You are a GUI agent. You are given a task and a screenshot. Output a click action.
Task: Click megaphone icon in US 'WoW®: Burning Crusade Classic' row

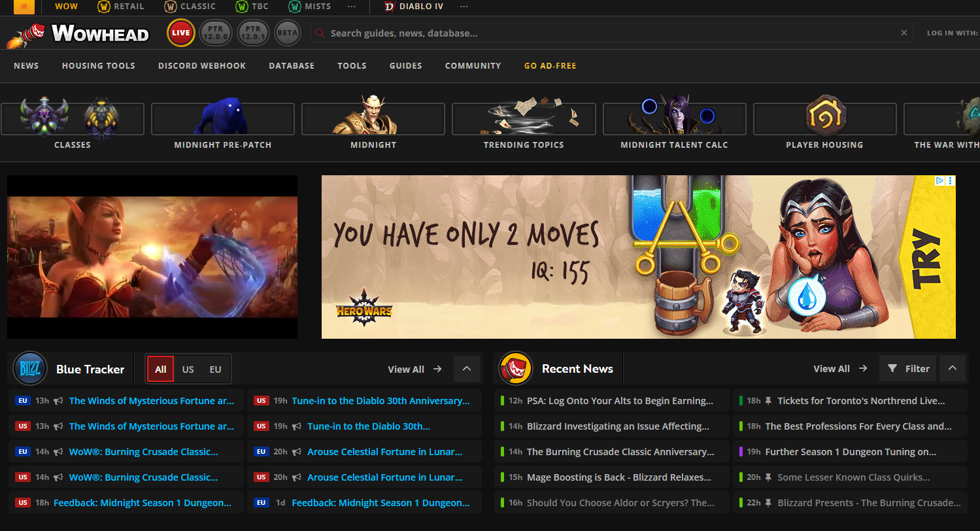pyautogui.click(x=59, y=477)
